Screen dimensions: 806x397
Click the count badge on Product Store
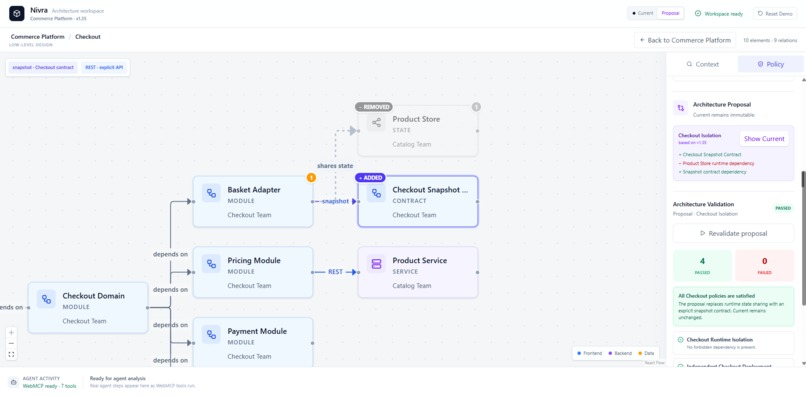click(476, 107)
